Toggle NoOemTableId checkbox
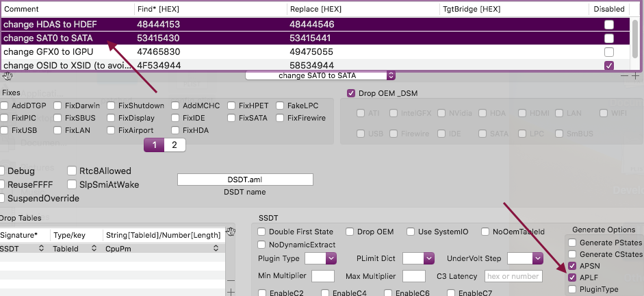This screenshot has height=296, width=644. point(485,232)
